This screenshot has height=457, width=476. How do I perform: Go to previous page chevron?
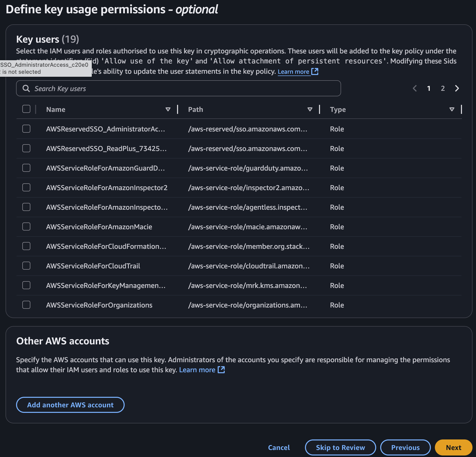(415, 88)
